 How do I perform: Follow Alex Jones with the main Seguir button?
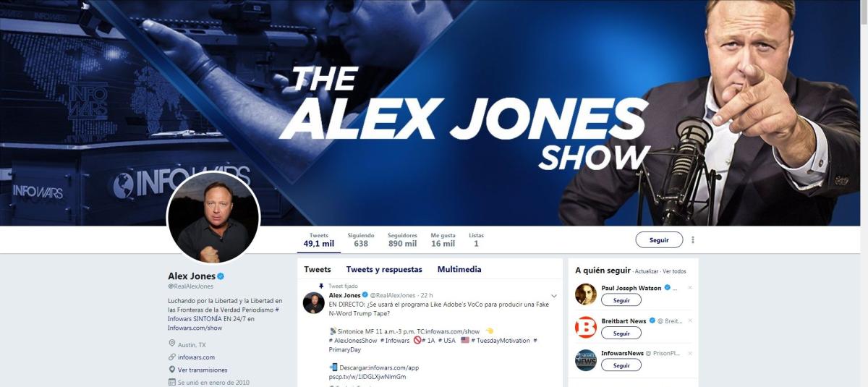point(659,240)
